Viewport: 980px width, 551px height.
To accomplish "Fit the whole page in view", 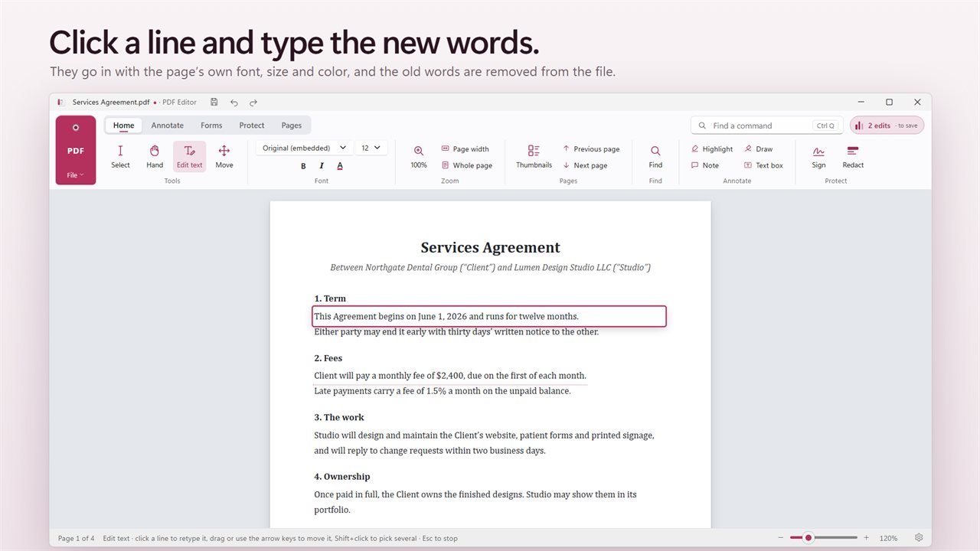I will [466, 165].
